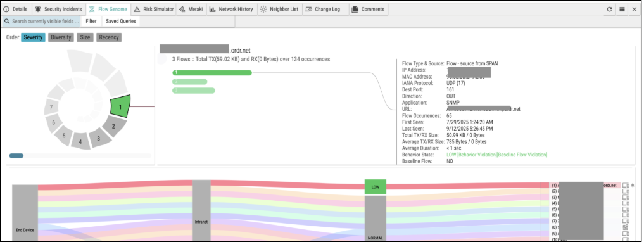Click the grid-pattern icon on row (8)

click(626, 227)
